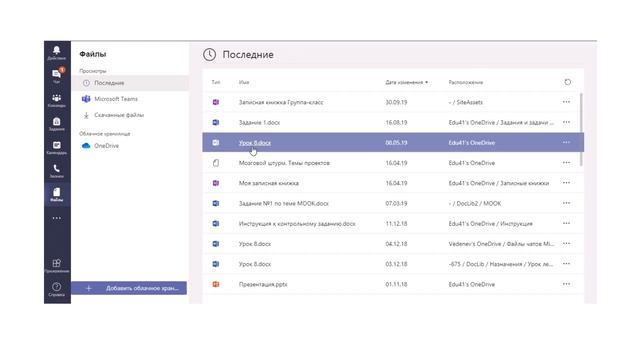Screen dimensions: 640x360
Task: Click PowerPoint icon of Презентация.pptx
Action: click(216, 284)
